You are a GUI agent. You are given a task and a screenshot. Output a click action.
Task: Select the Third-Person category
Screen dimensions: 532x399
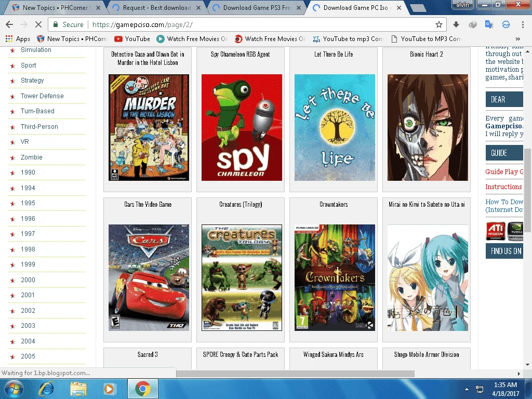click(39, 127)
